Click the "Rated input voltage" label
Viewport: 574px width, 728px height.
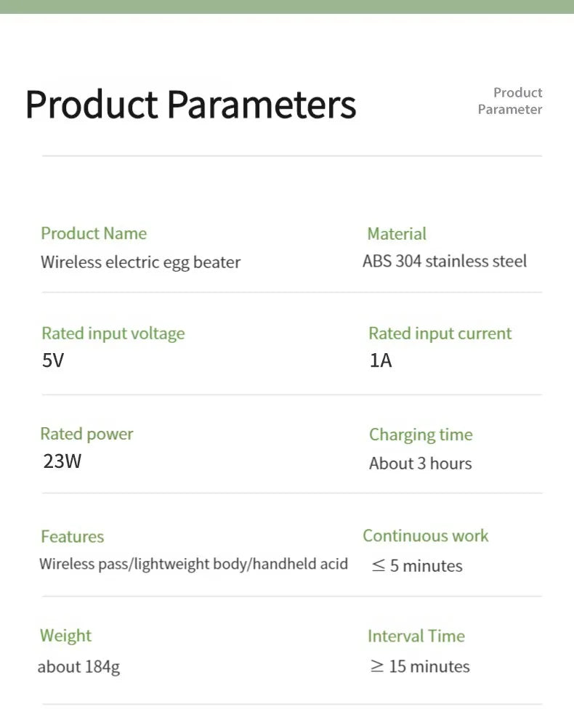point(113,333)
